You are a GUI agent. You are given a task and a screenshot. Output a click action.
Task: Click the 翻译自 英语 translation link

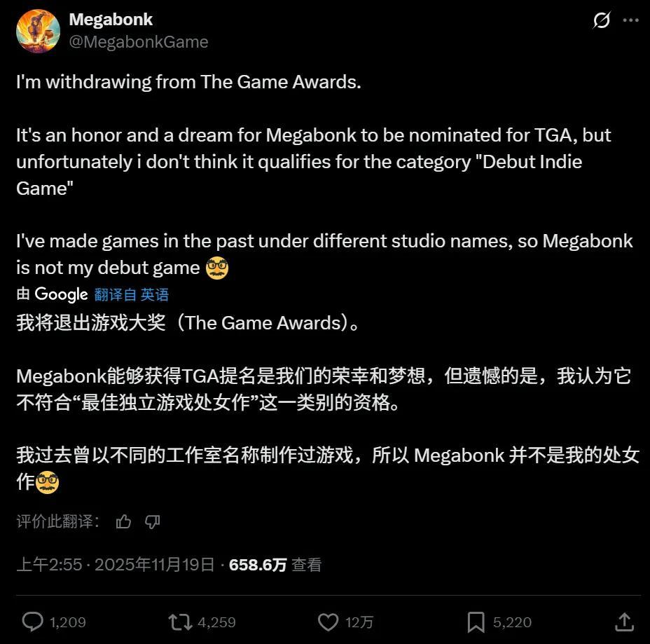coord(132,294)
